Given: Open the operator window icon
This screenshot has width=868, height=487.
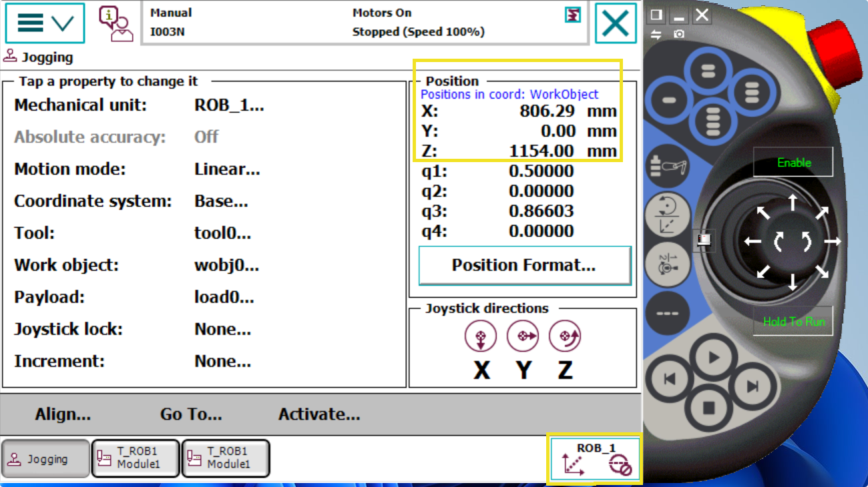Looking at the screenshot, I should pyautogui.click(x=116, y=24).
